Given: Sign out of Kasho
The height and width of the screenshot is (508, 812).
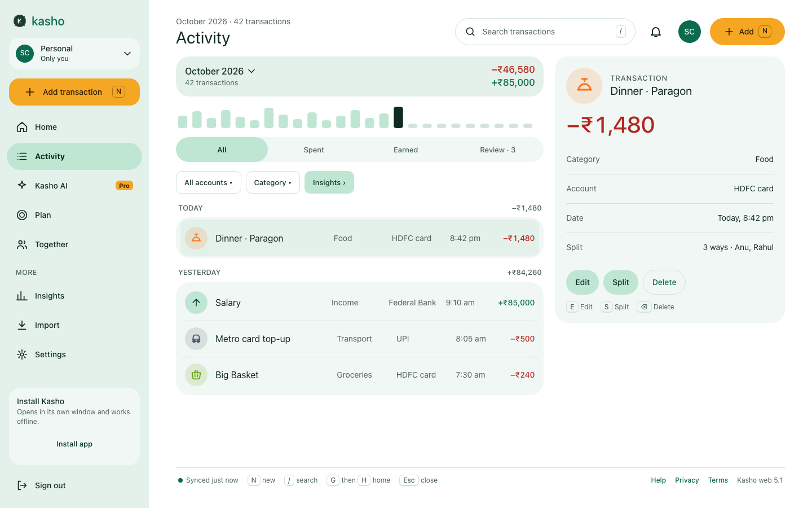Looking at the screenshot, I should point(74,485).
